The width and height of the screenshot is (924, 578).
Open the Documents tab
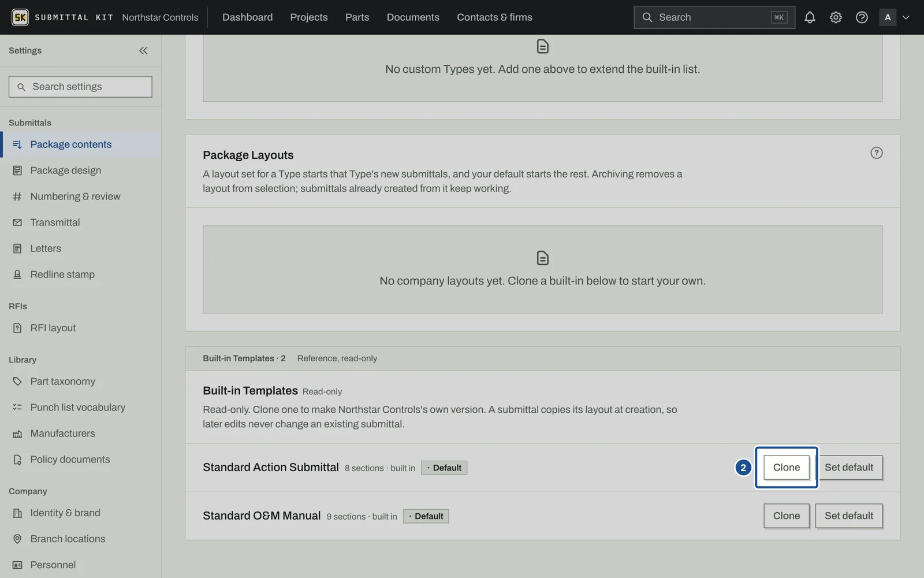pyautogui.click(x=413, y=17)
